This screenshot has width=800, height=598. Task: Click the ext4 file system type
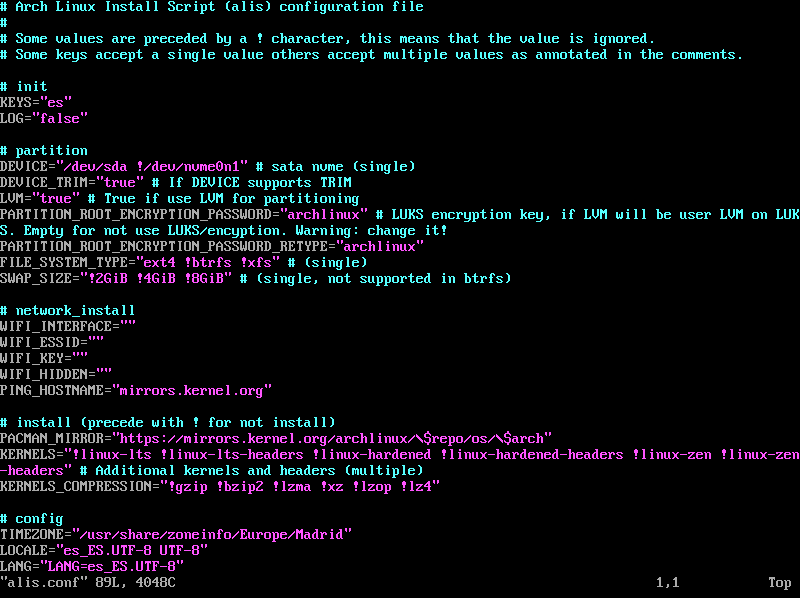pyautogui.click(x=159, y=262)
